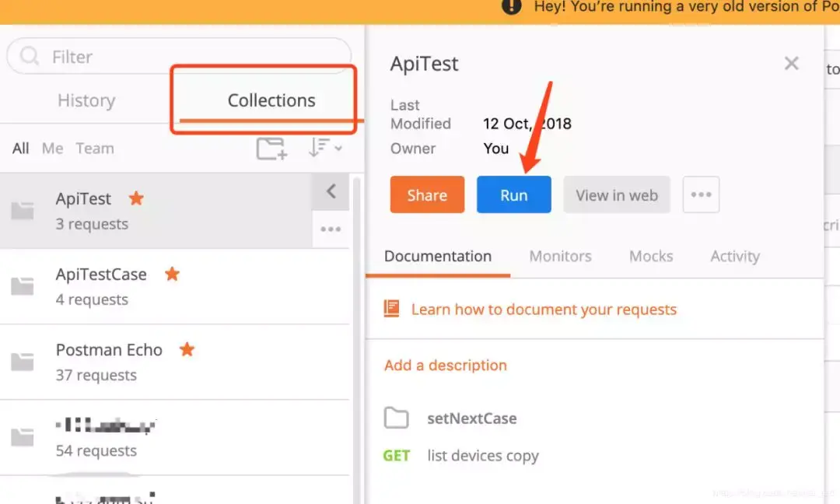Switch to the History tab
This screenshot has width=840, height=504.
click(86, 100)
